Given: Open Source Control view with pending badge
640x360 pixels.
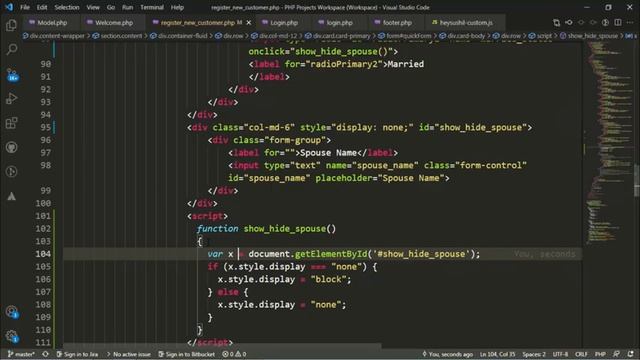Looking at the screenshot, I should click(x=12, y=75).
